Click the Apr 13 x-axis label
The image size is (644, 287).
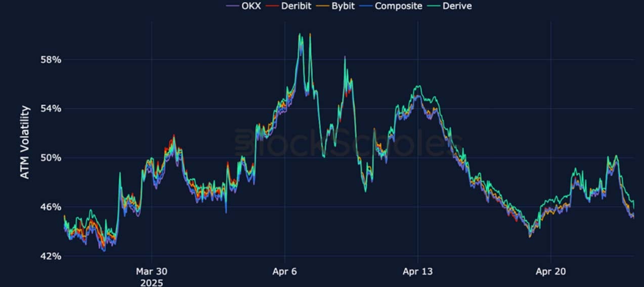pos(418,272)
